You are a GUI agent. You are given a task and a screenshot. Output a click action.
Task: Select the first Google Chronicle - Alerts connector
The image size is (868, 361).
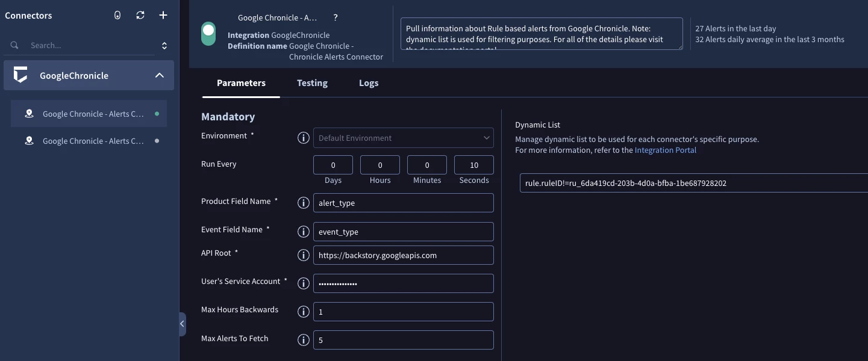(x=89, y=114)
